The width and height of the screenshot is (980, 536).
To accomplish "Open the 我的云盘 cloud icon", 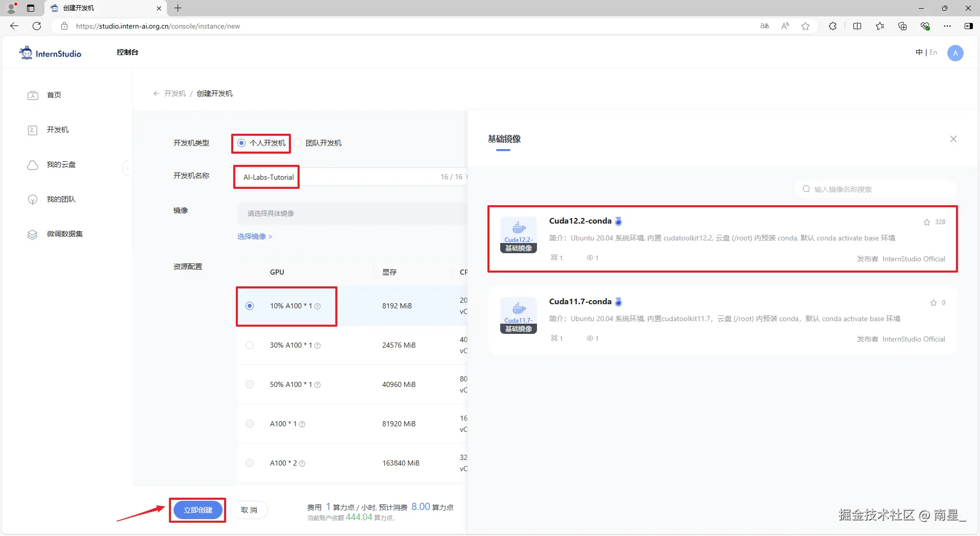I will 33,165.
